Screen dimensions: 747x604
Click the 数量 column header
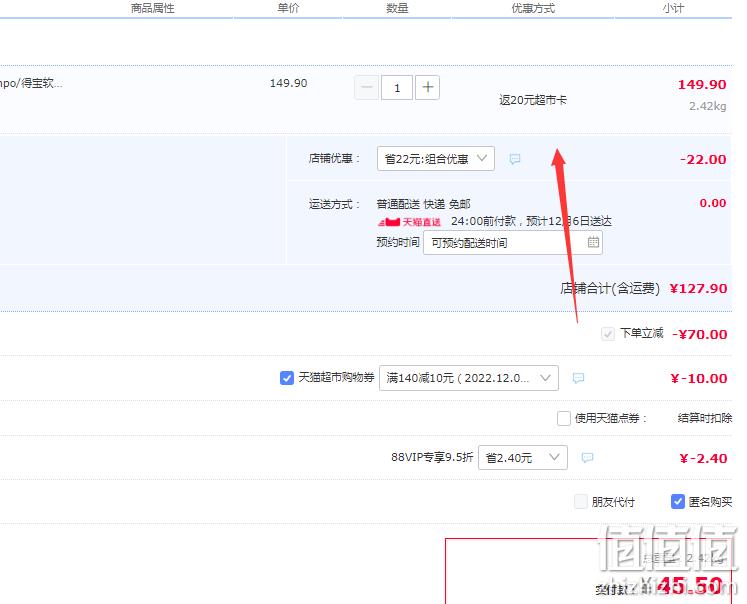coord(397,8)
